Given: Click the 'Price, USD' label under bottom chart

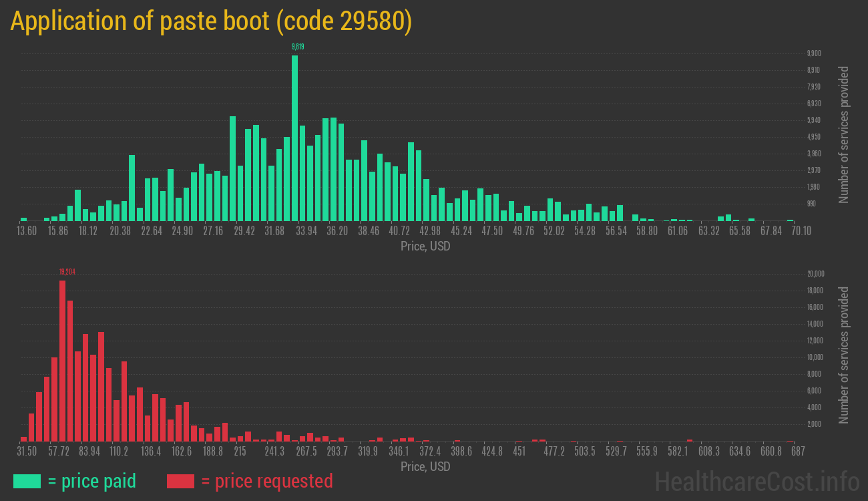Looking at the screenshot, I should (424, 467).
